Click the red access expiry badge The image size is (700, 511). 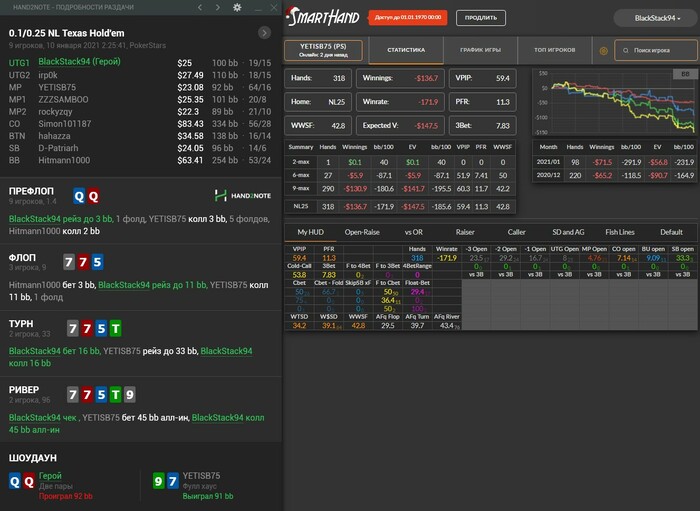[408, 17]
